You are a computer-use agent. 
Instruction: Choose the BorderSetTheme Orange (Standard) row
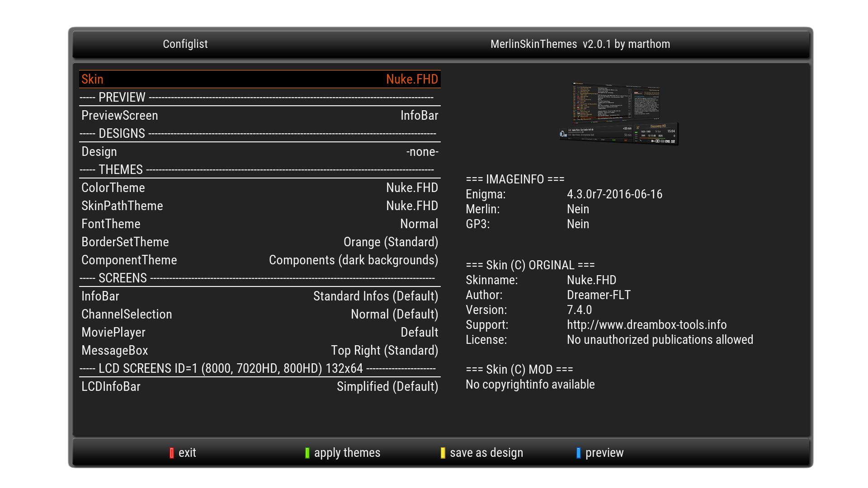coord(259,242)
